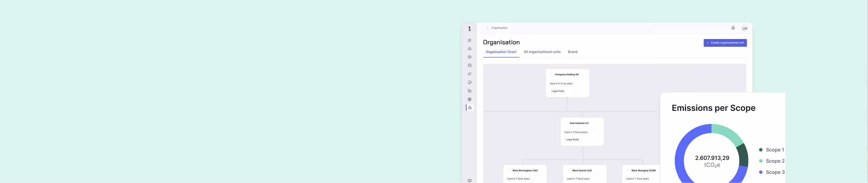This screenshot has width=868, height=183.
Task: Collapse Company Holding AG node chevron
Action: pos(551,75)
